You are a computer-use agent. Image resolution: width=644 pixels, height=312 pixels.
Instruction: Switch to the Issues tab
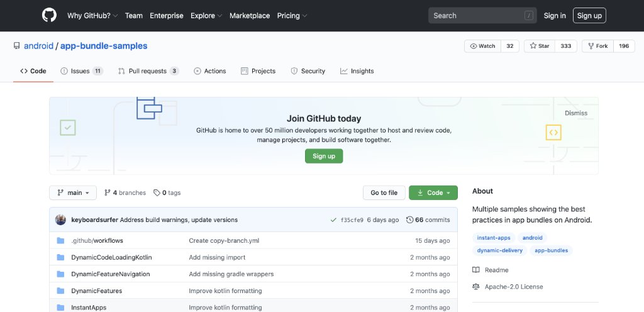(x=82, y=71)
